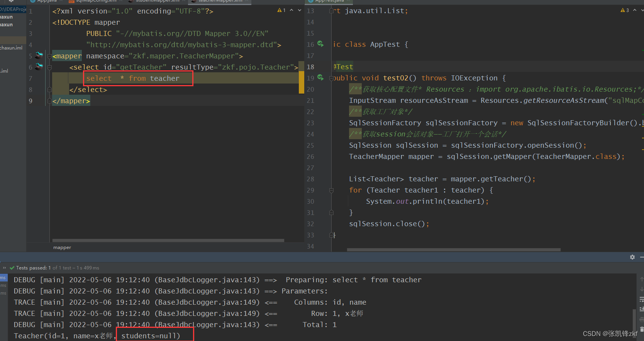The image size is (644, 341).
Task: Click 'select * from teacher' SQL text
Action: [x=133, y=78]
